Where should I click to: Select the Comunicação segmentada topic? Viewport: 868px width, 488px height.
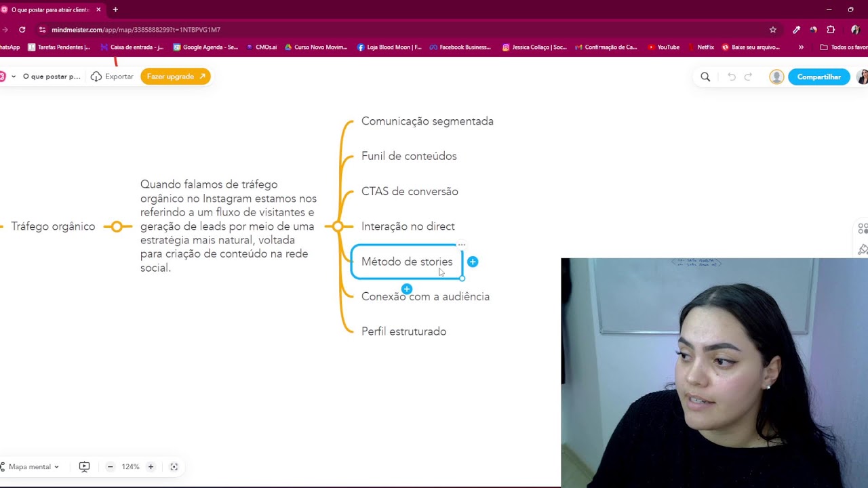point(427,121)
